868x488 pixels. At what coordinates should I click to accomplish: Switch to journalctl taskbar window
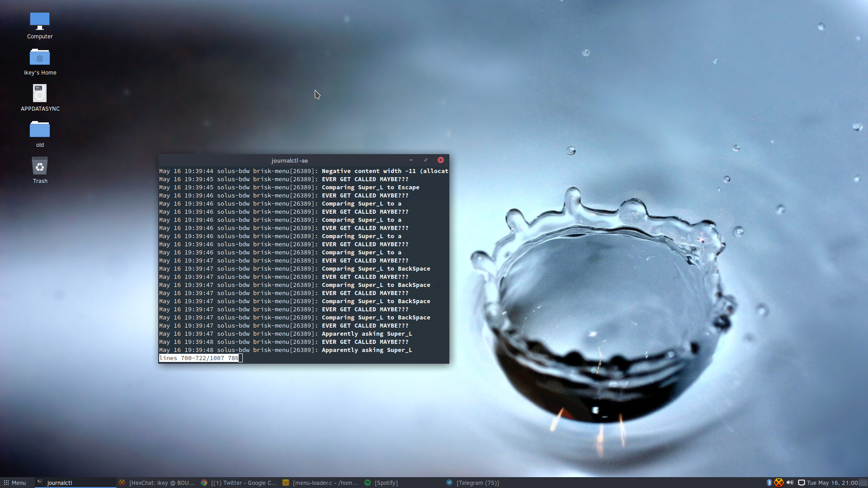pos(75,483)
